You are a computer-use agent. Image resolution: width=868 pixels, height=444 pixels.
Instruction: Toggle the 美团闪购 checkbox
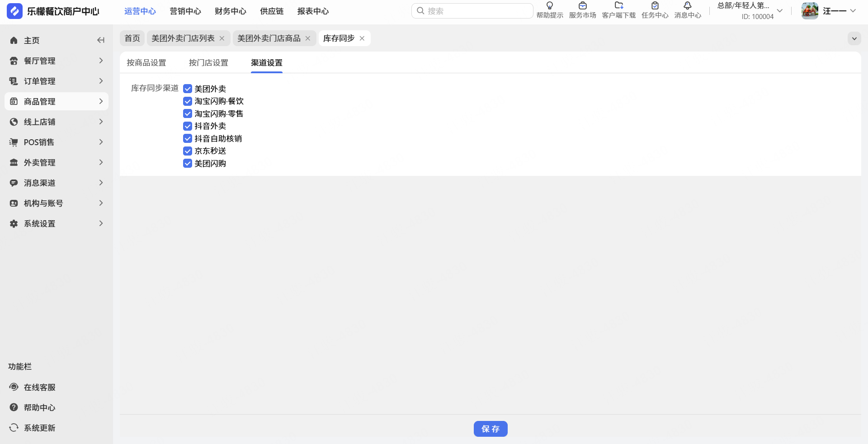pos(188,163)
